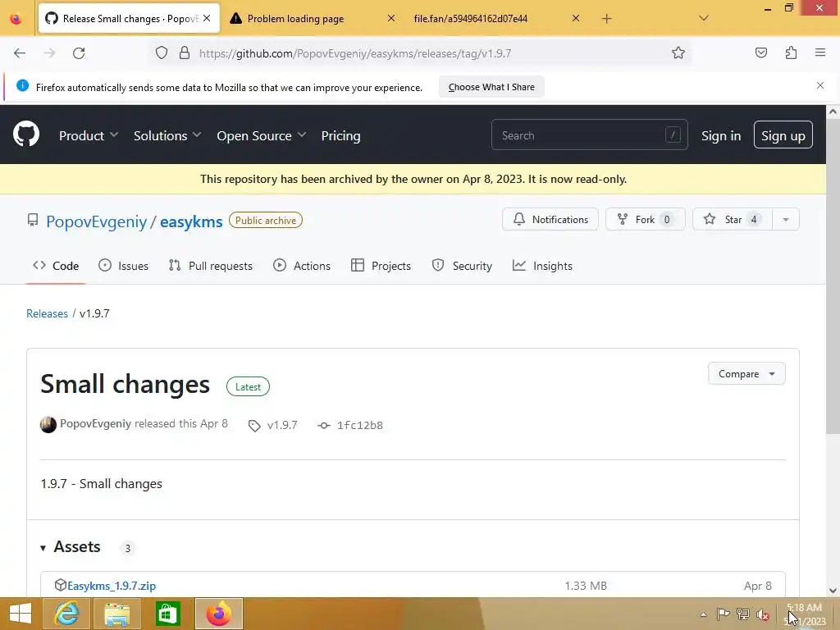The width and height of the screenshot is (840, 630).
Task: Open Windows Start button
Action: pos(21,614)
